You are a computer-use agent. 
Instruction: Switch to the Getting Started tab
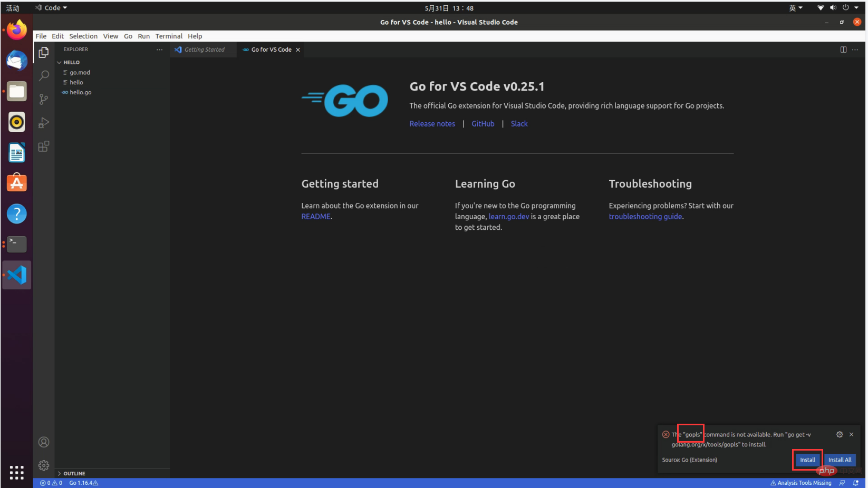tap(204, 50)
